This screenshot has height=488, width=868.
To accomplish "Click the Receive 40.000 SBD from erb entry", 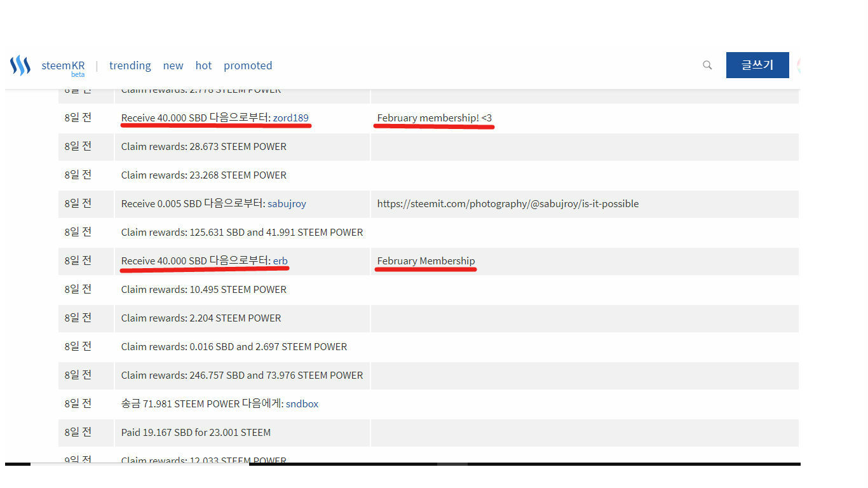I will click(204, 261).
